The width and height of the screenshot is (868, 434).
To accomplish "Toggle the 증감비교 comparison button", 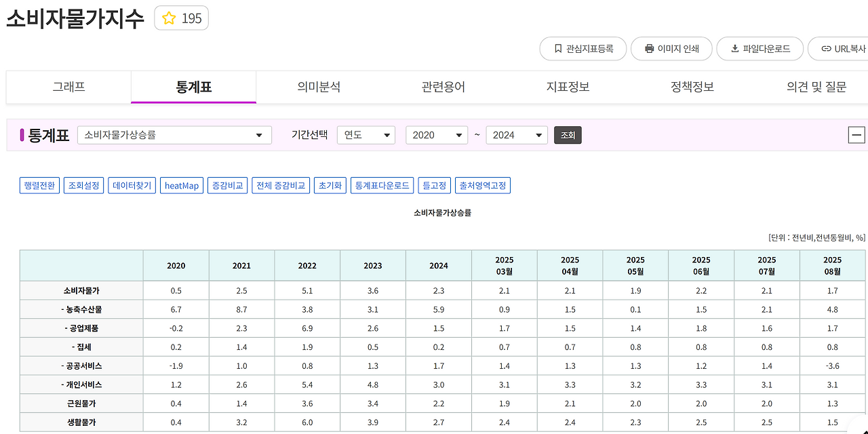I will tap(227, 185).
